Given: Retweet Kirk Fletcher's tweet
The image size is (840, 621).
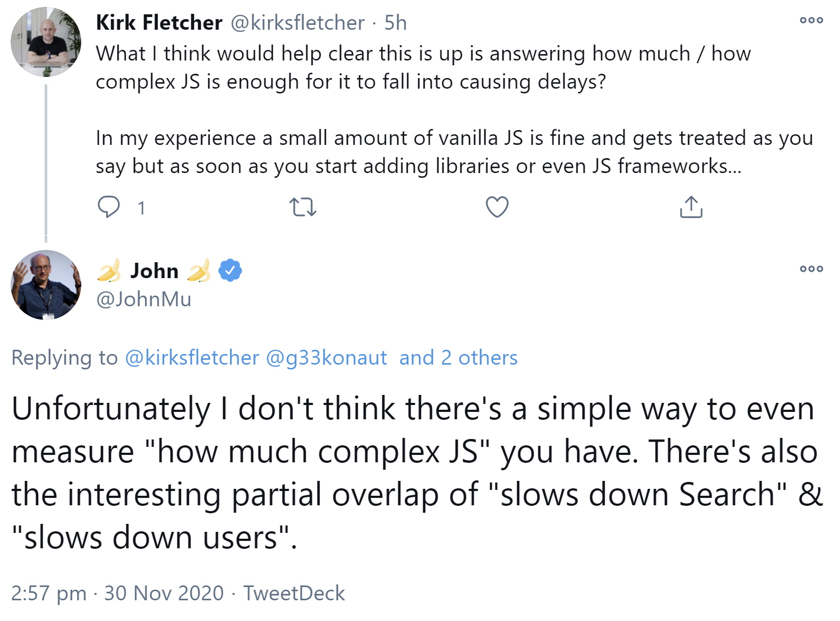Looking at the screenshot, I should click(303, 207).
